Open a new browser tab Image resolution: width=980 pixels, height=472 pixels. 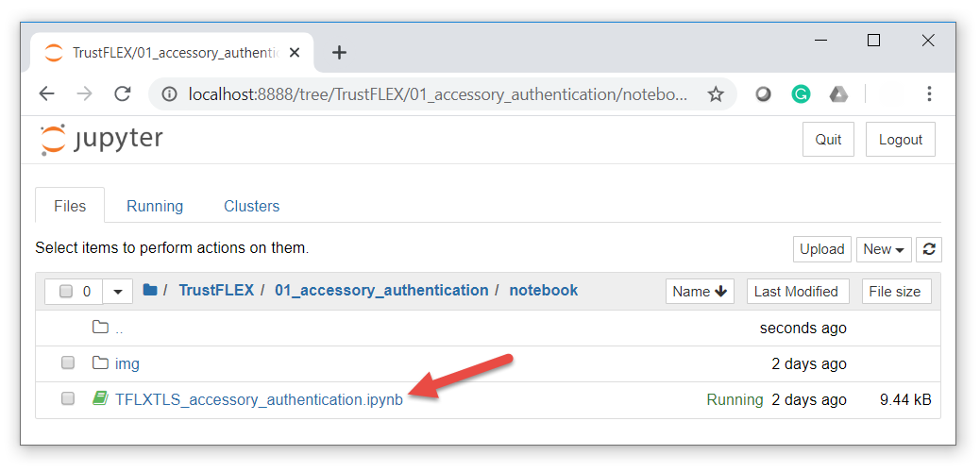(x=339, y=53)
